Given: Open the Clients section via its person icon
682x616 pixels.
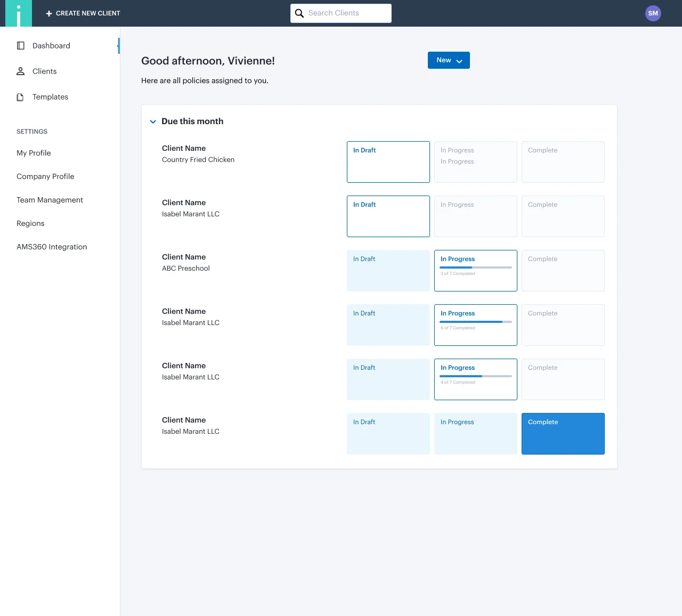Looking at the screenshot, I should (20, 71).
